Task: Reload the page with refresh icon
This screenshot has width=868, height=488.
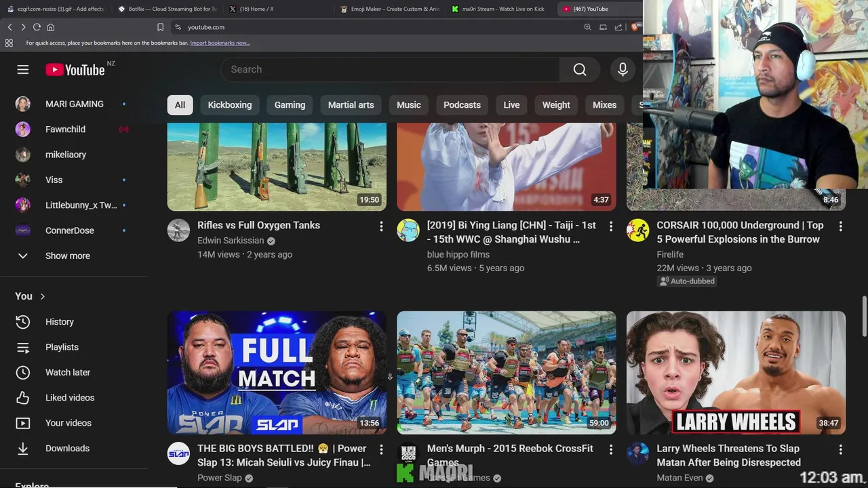Action: point(37,27)
